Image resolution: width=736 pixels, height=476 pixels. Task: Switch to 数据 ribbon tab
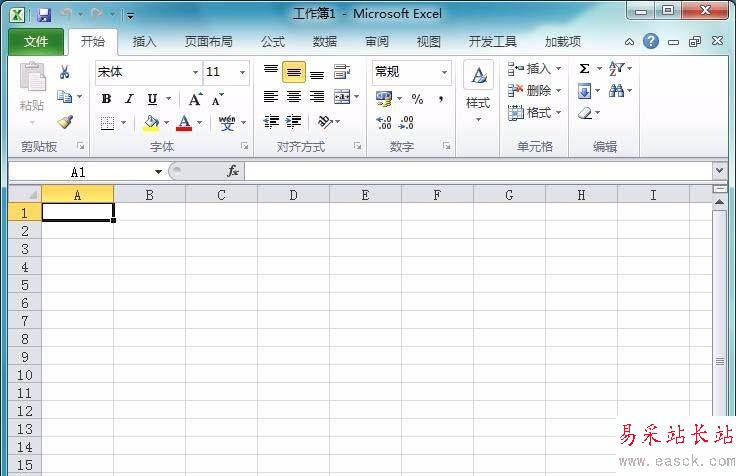point(325,42)
